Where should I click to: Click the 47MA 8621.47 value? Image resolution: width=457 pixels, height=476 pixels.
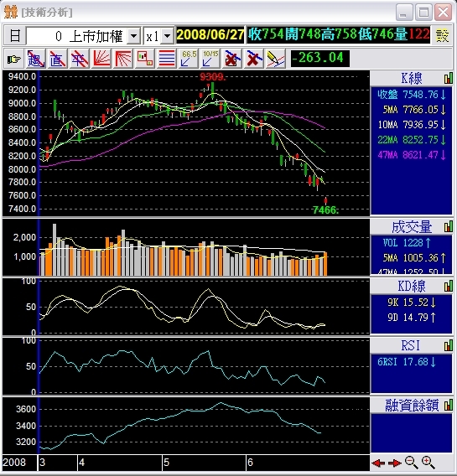(x=412, y=155)
